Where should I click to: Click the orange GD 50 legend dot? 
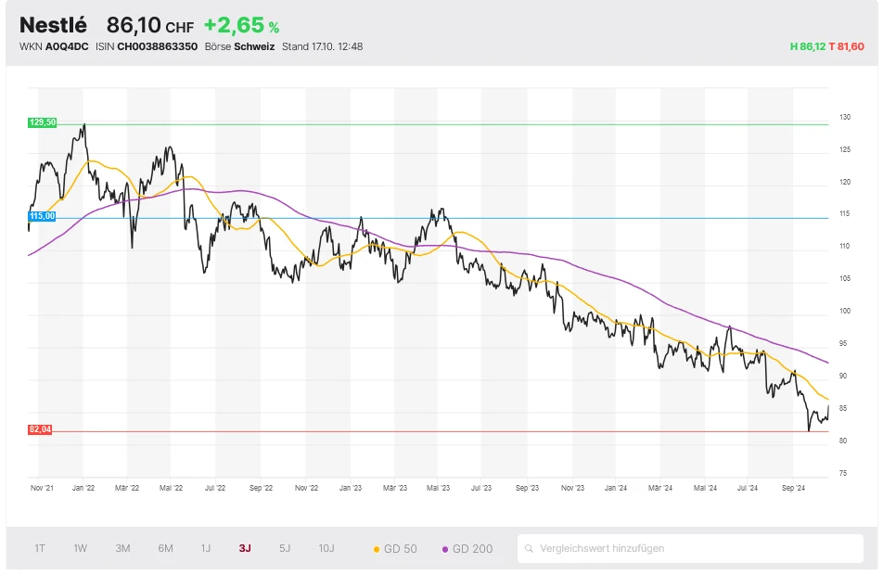(377, 549)
